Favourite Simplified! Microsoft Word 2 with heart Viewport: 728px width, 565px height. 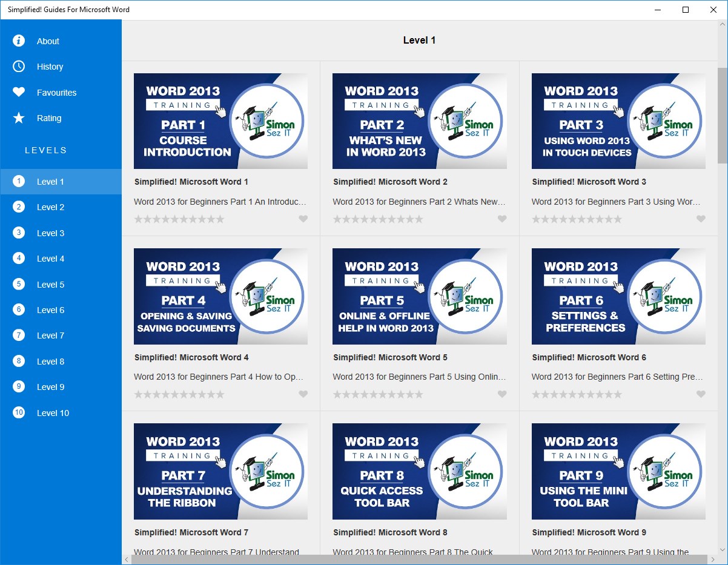tap(502, 219)
